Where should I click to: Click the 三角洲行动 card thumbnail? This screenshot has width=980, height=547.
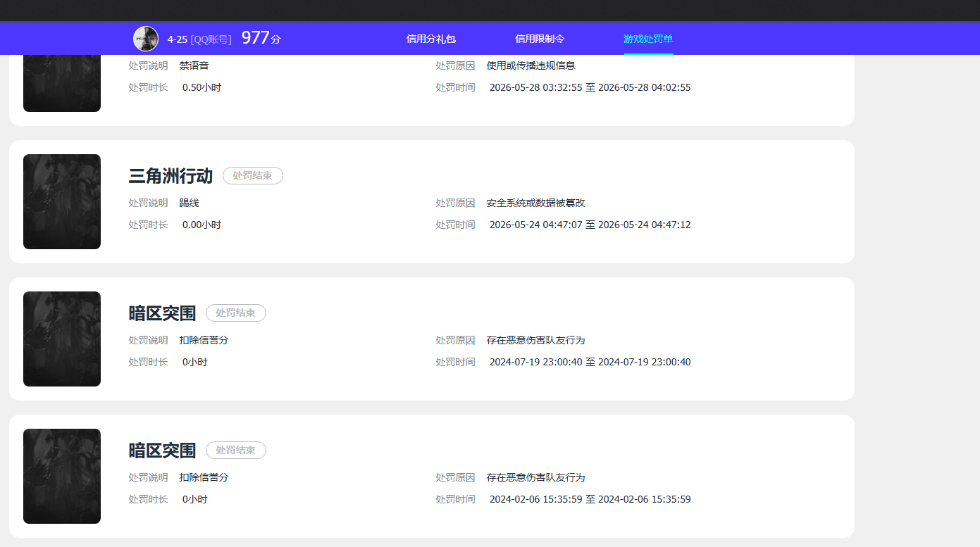click(62, 201)
